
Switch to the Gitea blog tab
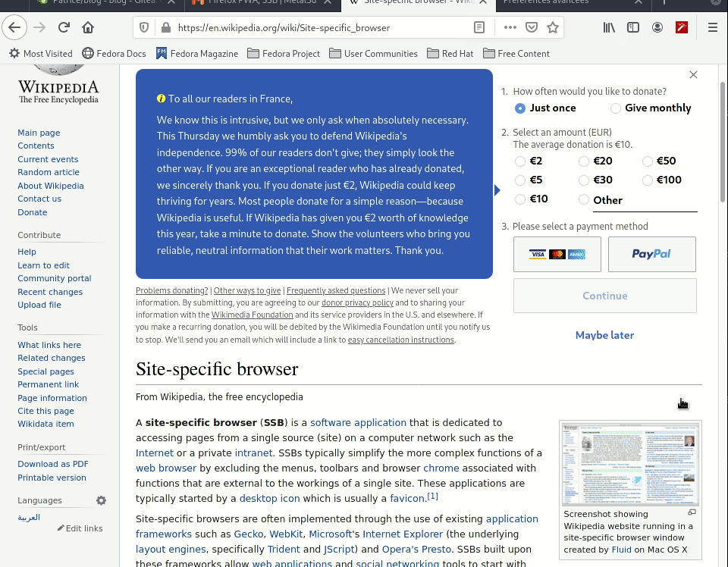coord(107,3)
